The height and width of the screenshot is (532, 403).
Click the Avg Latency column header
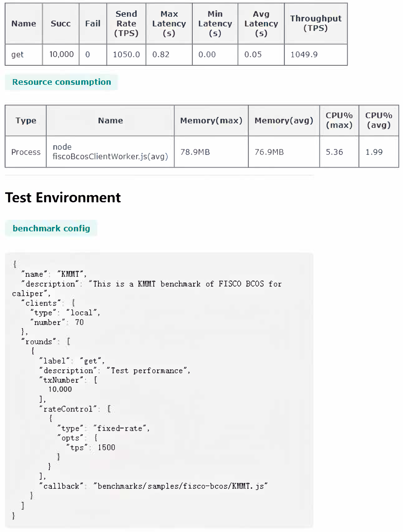point(261,24)
